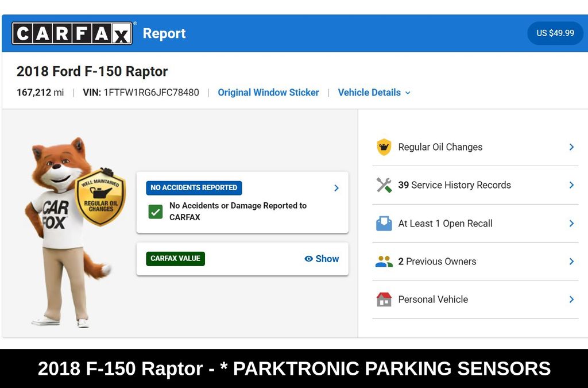The image size is (588, 388).
Task: Click the CARFAX VALUE green label
Action: [176, 259]
